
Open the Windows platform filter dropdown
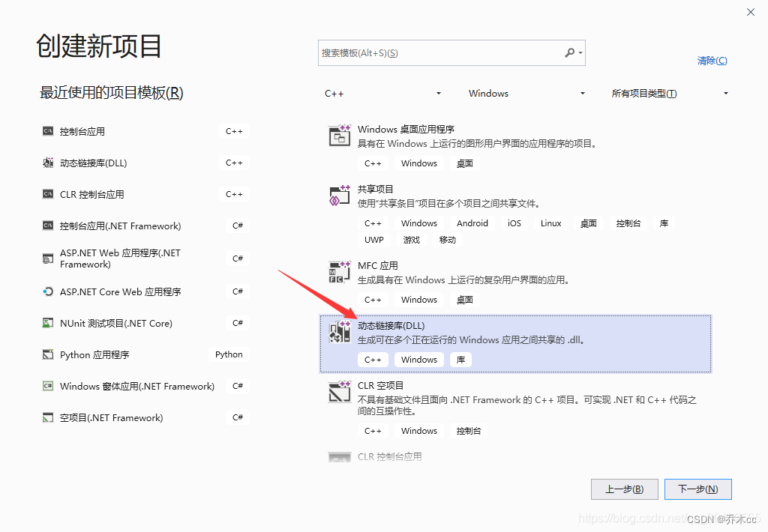click(526, 94)
